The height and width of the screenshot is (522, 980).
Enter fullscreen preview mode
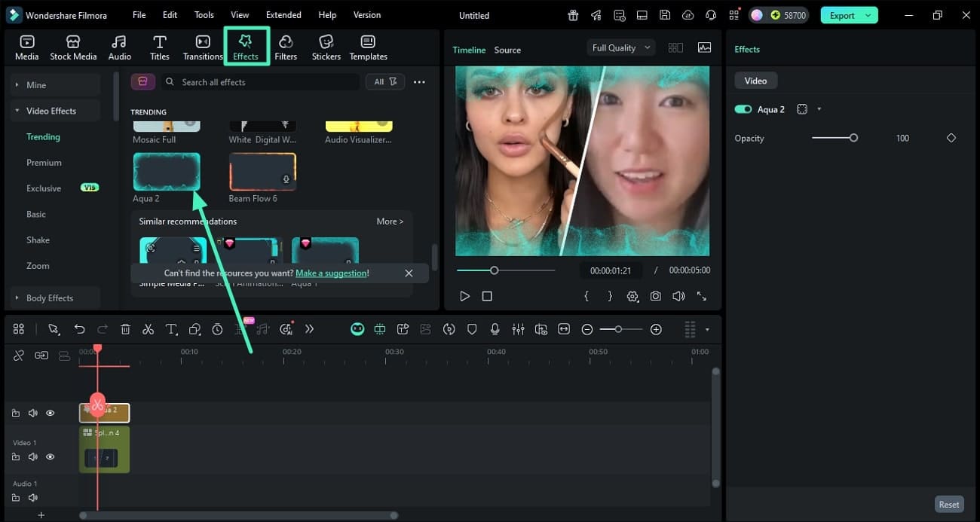coord(701,296)
